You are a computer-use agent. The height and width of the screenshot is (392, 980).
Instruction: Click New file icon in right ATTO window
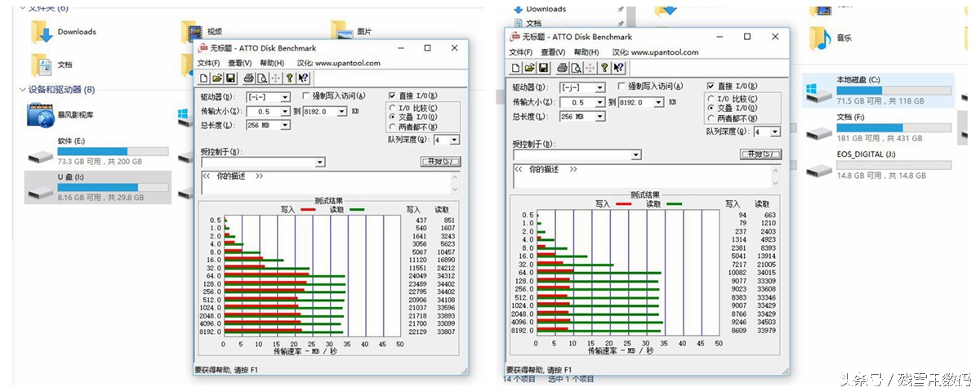pyautogui.click(x=516, y=68)
